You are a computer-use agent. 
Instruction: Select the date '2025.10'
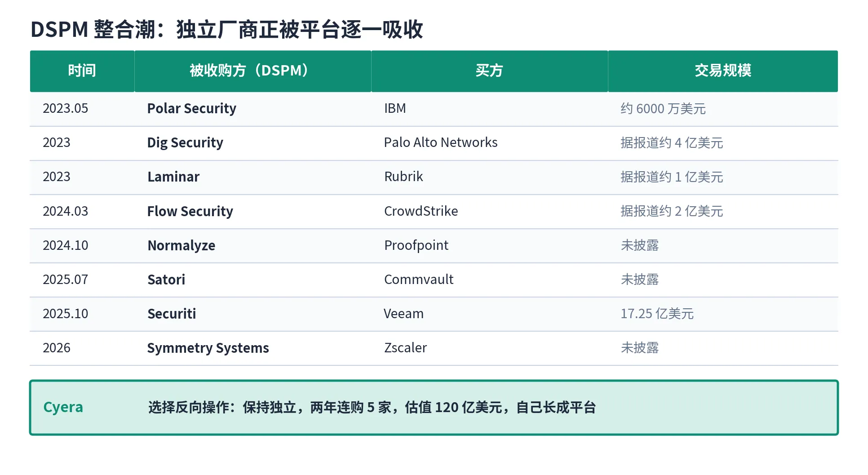(x=65, y=314)
